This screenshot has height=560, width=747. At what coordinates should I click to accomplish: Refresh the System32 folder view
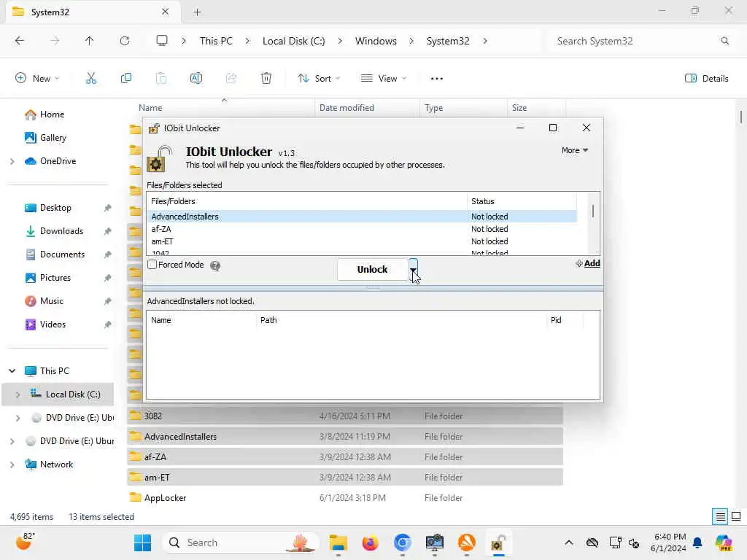point(125,41)
